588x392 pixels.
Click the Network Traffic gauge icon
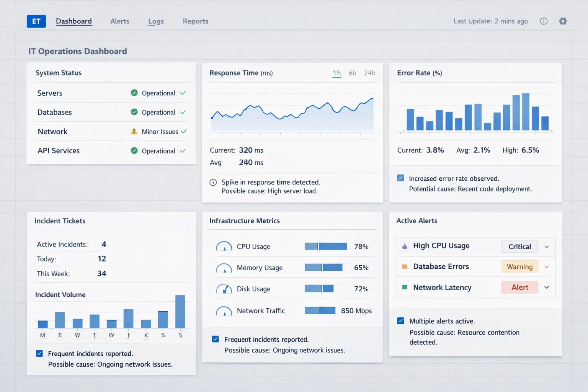(224, 310)
